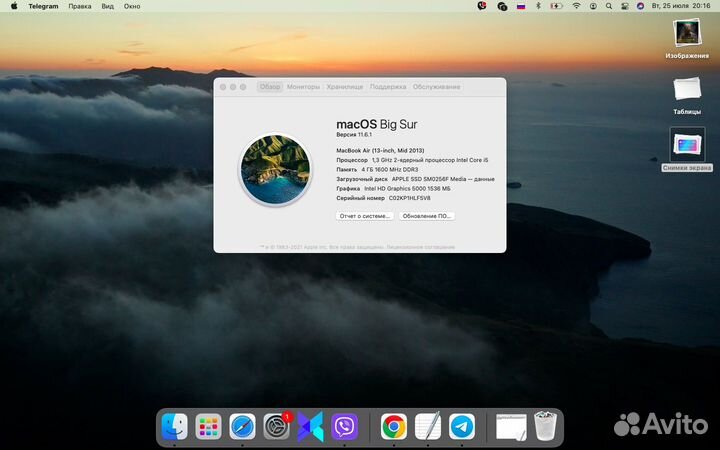This screenshot has width=720, height=450.
Task: Click the Память 4 ГБ 1600 MHz DDR3 line
Action: tap(377, 169)
